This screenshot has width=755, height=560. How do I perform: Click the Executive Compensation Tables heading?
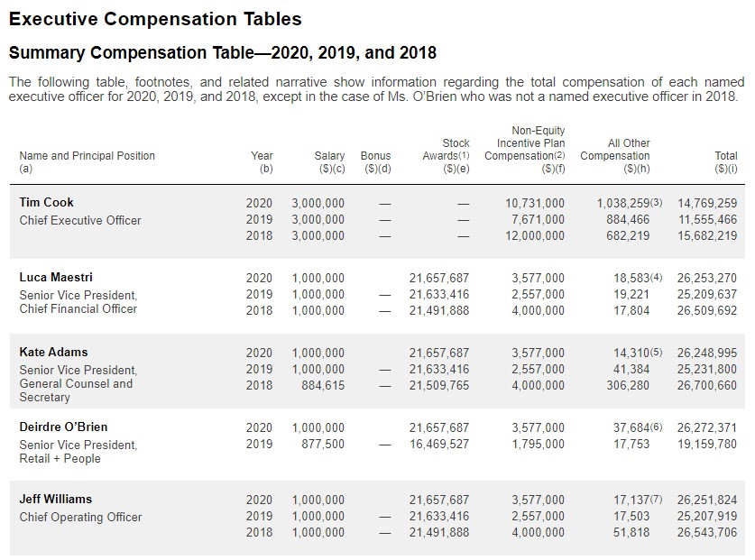[x=155, y=18]
